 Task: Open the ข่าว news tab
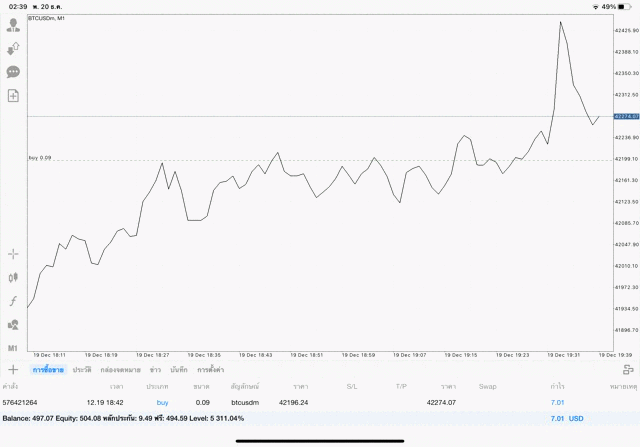(156, 370)
